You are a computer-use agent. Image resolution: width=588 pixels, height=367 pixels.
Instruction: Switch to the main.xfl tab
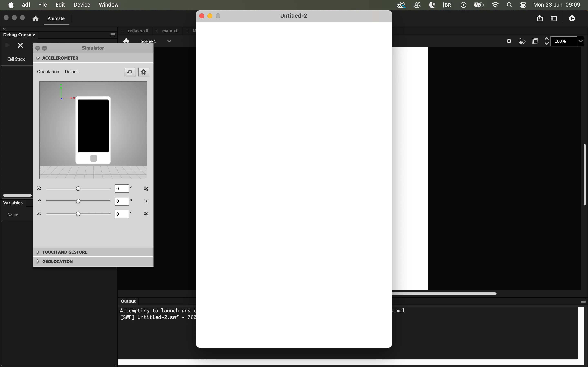(x=170, y=31)
